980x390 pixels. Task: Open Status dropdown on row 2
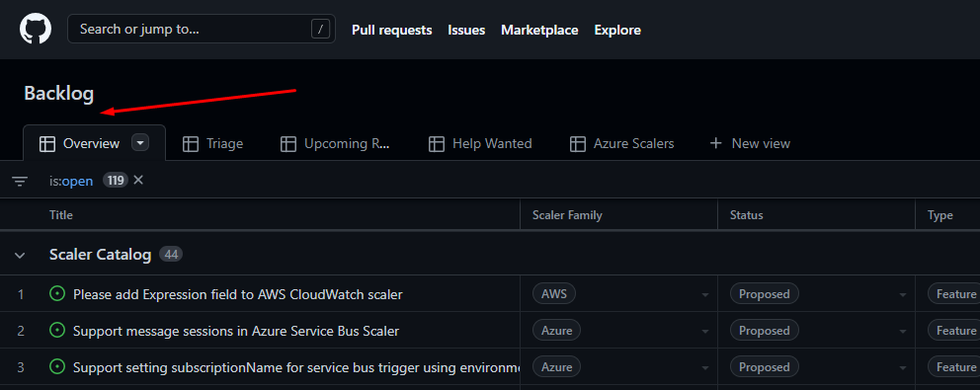click(903, 331)
